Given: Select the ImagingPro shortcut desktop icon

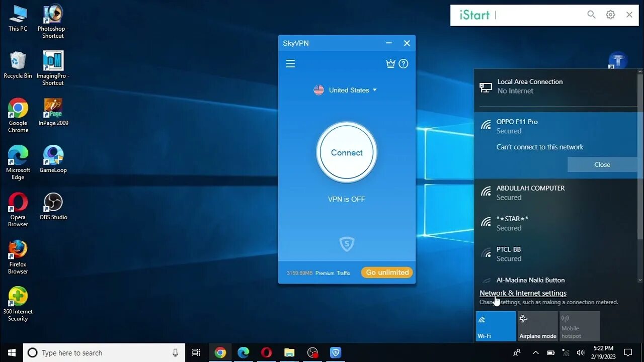Looking at the screenshot, I should click(x=53, y=68).
